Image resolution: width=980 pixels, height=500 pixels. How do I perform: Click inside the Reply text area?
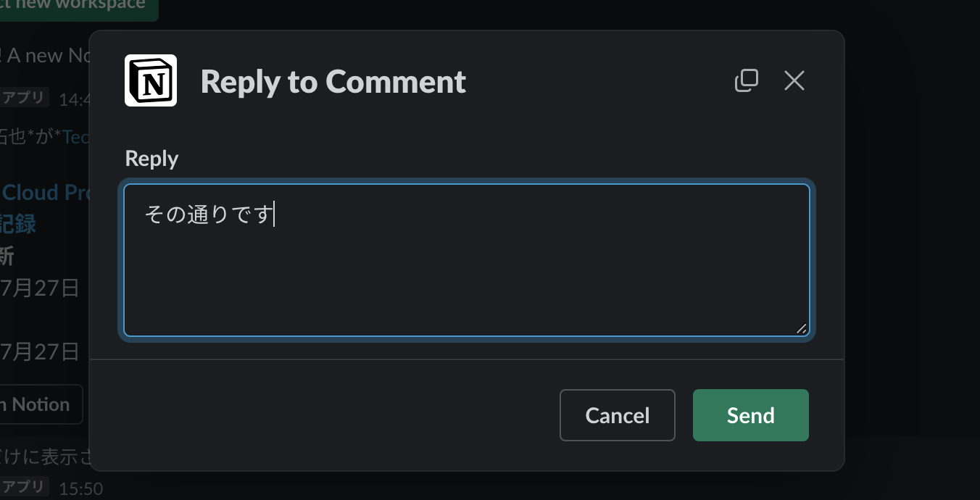tap(466, 275)
